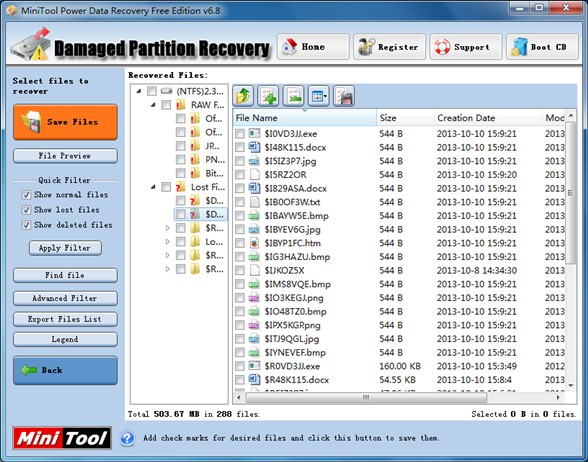Check the box for $IG3HAZU.bmp

(x=240, y=257)
